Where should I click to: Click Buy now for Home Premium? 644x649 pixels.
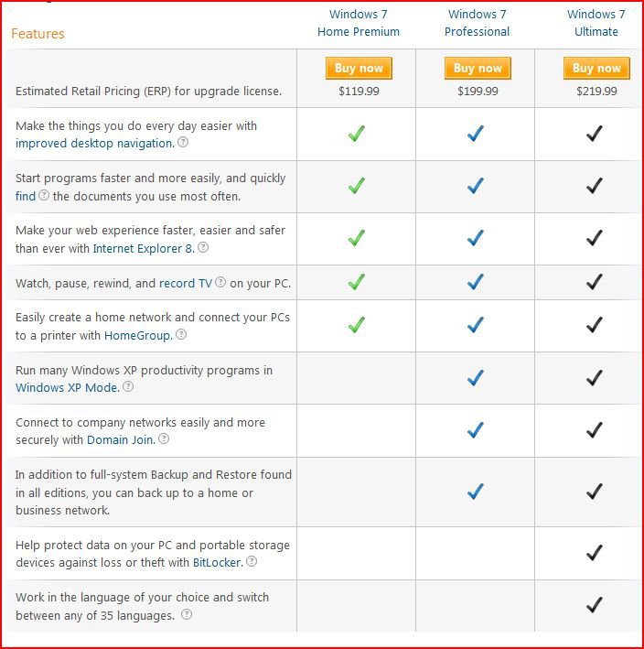(359, 69)
